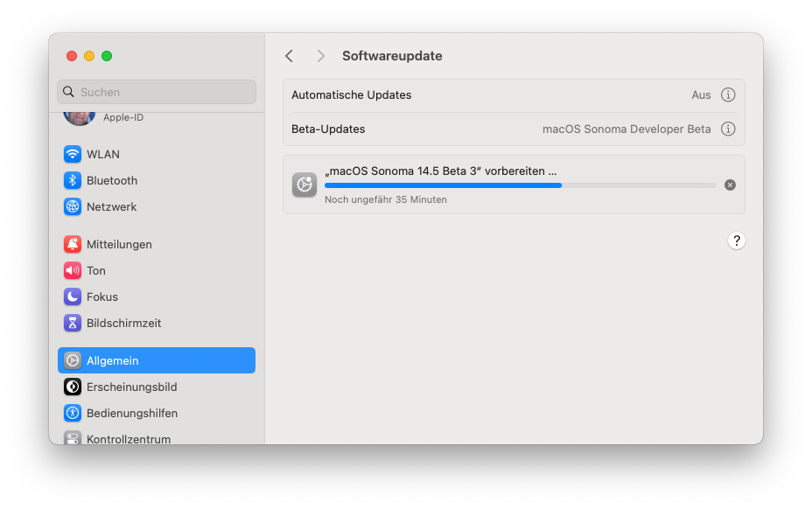812x509 pixels.
Task: Click the Fokus moon icon
Action: point(73,297)
